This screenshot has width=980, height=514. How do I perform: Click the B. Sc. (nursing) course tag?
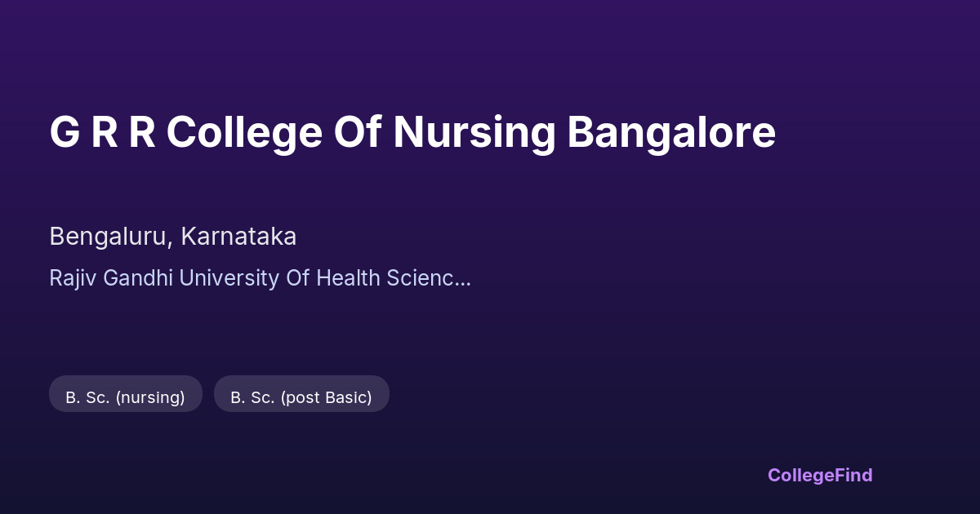pyautogui.click(x=126, y=397)
